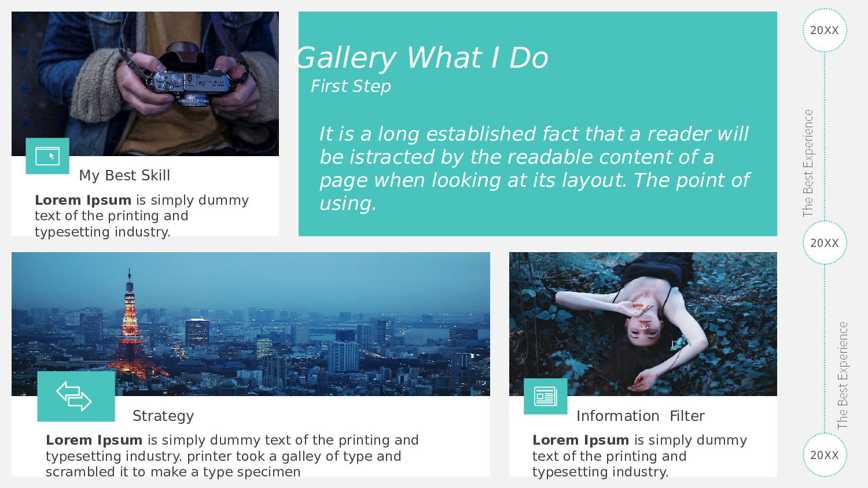
Task: Click the newspaper icon next to Information Filter
Action: (545, 397)
